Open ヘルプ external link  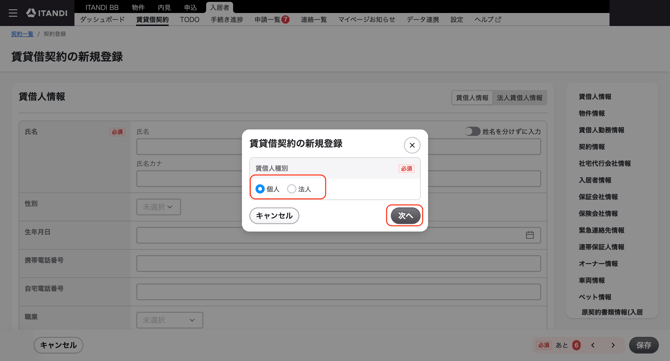[488, 20]
